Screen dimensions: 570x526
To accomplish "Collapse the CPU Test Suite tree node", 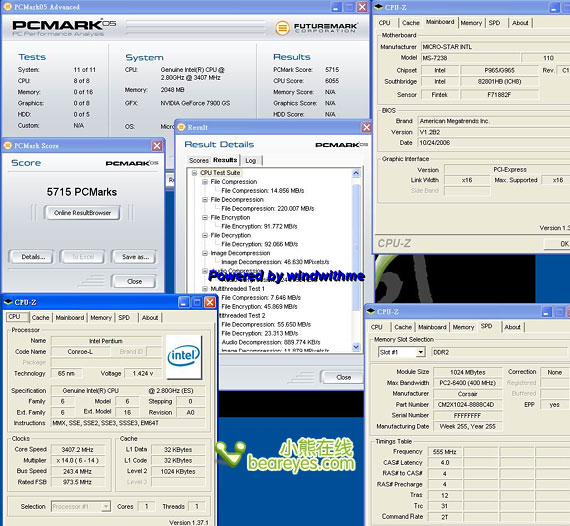I will click(194, 173).
